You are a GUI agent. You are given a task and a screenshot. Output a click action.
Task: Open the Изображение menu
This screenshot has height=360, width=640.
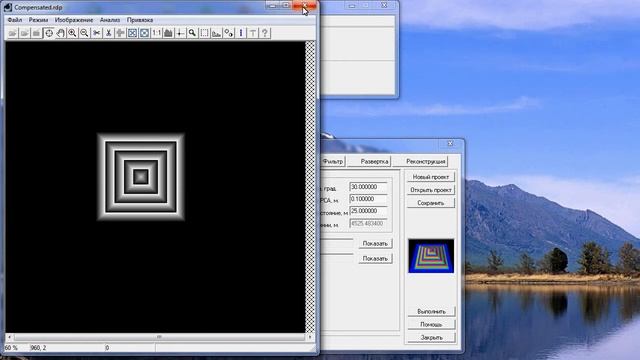74,20
